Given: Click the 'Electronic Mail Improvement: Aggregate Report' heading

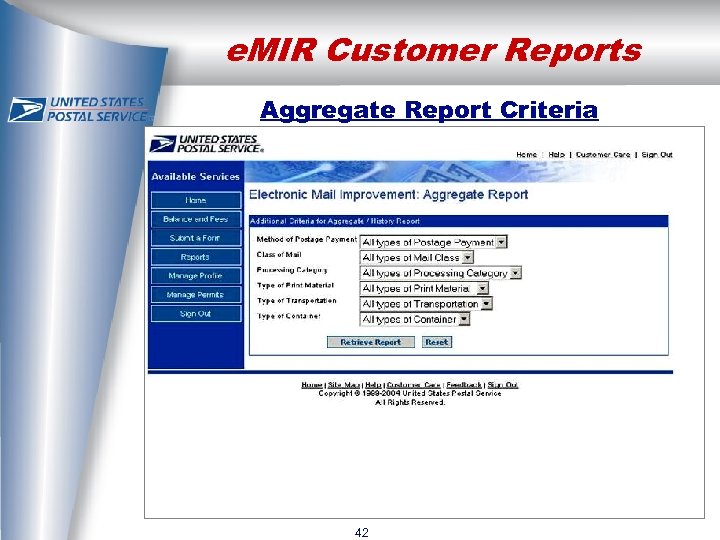Looking at the screenshot, I should (388, 195).
